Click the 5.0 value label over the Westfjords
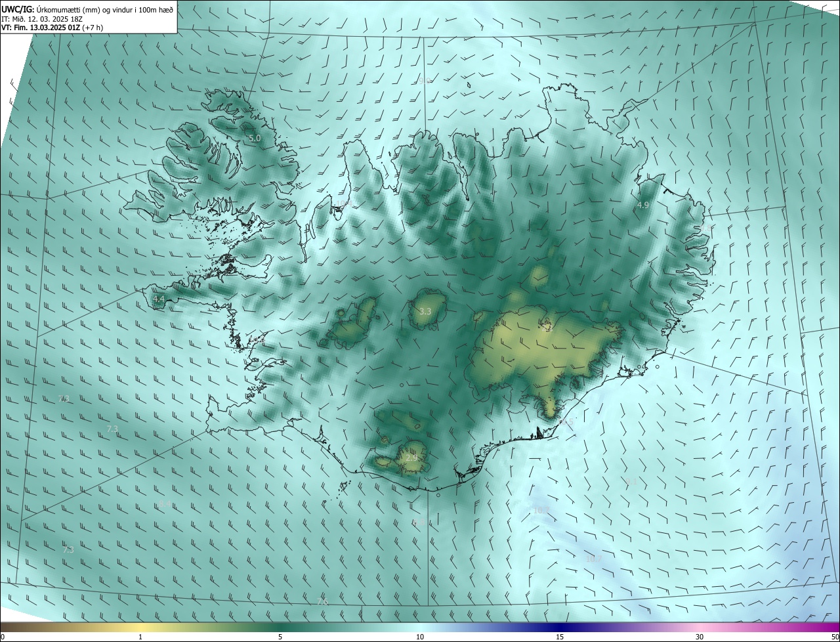The image size is (840, 642). click(255, 139)
